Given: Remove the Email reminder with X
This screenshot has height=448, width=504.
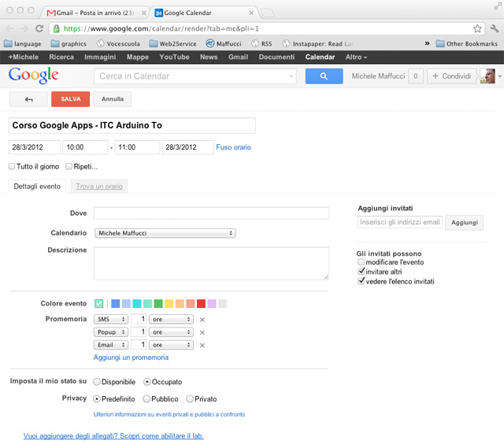Looking at the screenshot, I should [202, 345].
